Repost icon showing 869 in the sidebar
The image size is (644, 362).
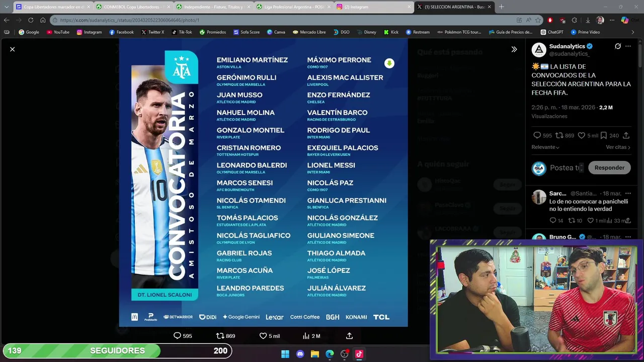(559, 135)
